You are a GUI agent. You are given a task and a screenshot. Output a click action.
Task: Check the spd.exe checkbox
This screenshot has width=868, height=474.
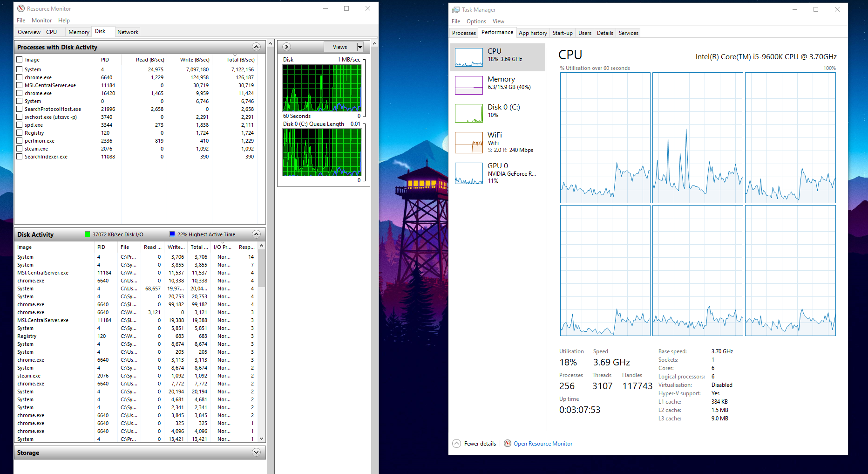point(20,125)
